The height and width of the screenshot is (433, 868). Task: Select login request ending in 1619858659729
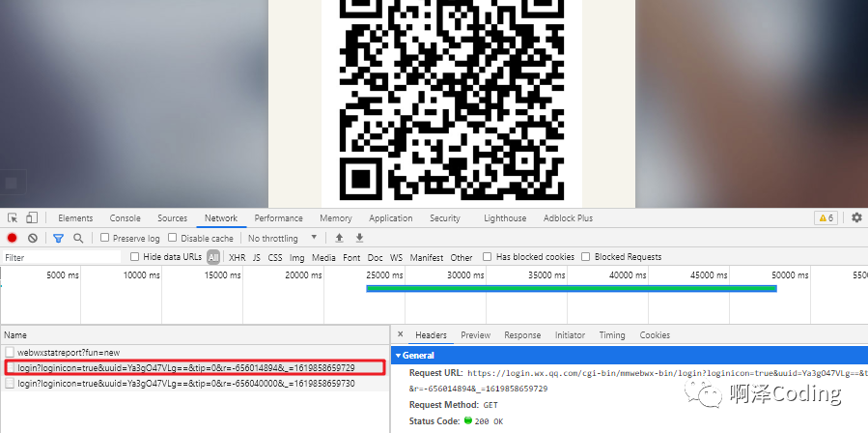coord(195,367)
